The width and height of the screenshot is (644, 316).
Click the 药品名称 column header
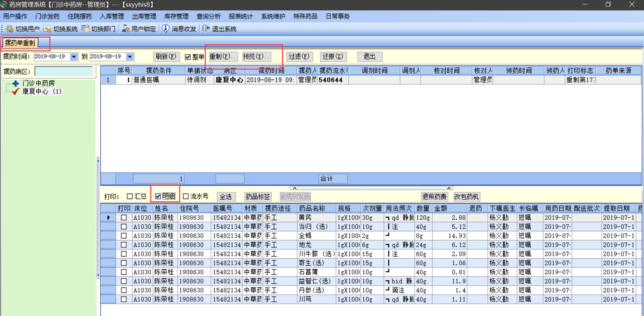(x=317, y=208)
